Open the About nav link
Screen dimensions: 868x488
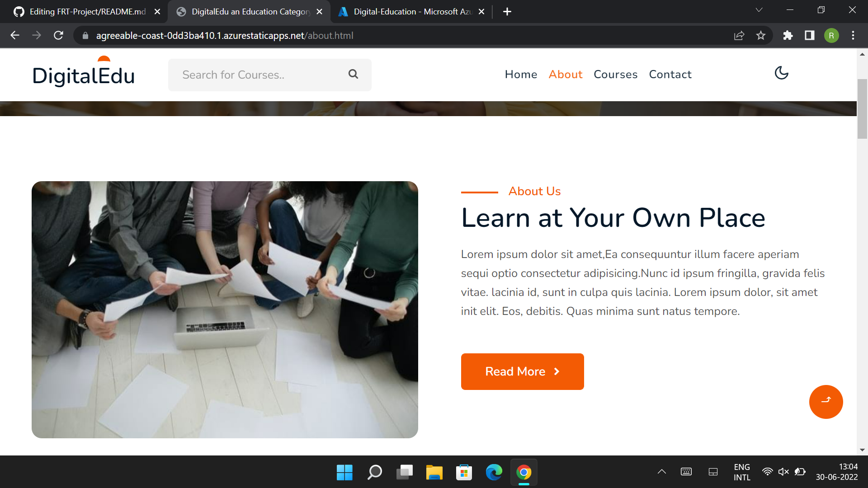(x=565, y=75)
